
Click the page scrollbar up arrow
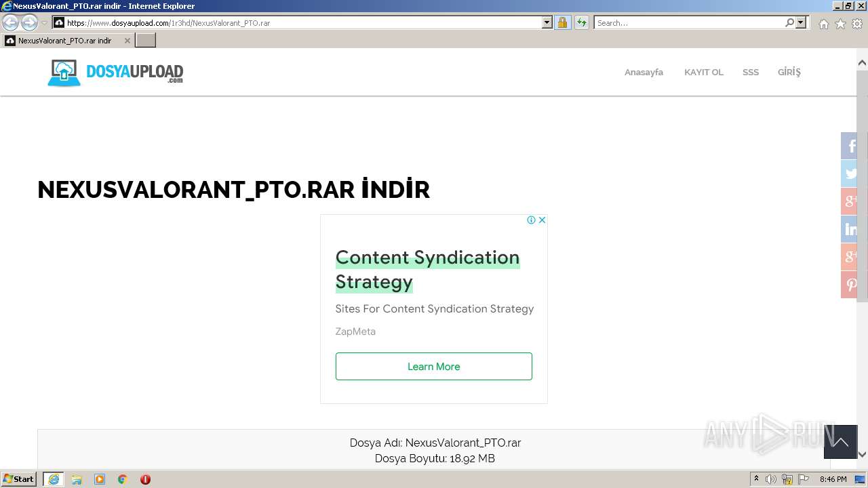click(862, 63)
